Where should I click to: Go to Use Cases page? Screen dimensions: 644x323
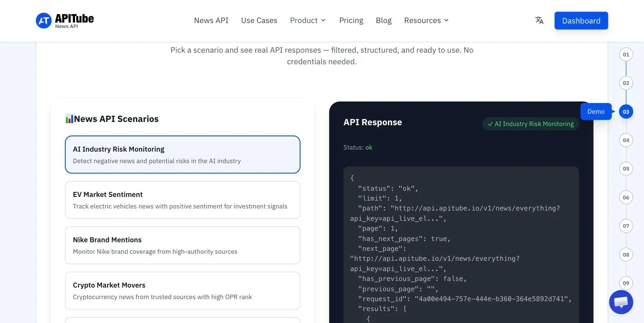point(259,21)
